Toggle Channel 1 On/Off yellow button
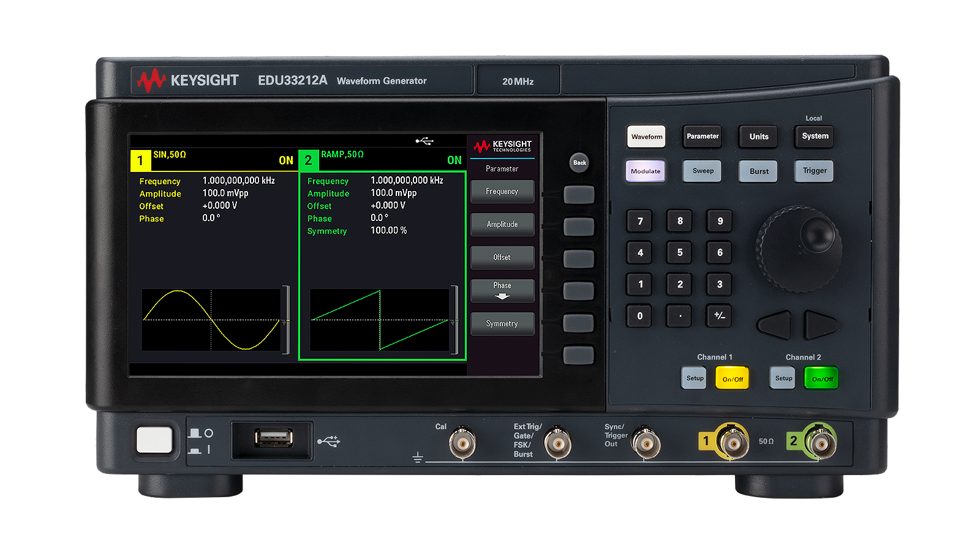This screenshot has height=551, width=980. click(x=733, y=379)
